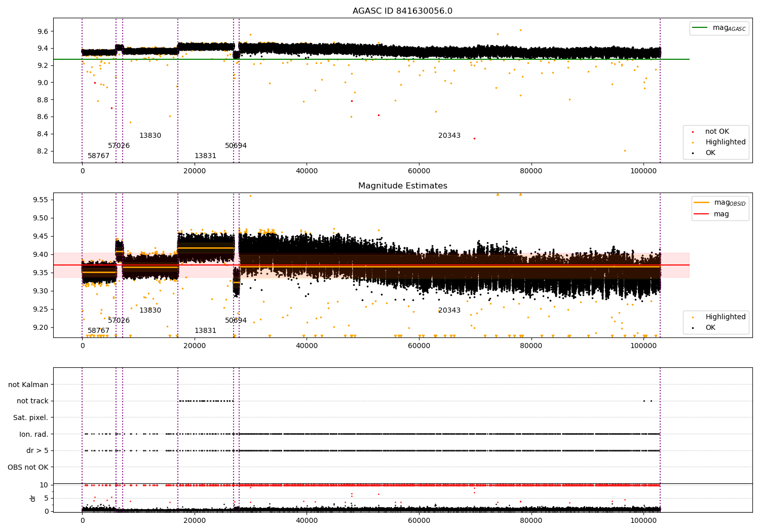Click obsid label 57026 in the top panel
760x532 pixels.
coord(119,146)
